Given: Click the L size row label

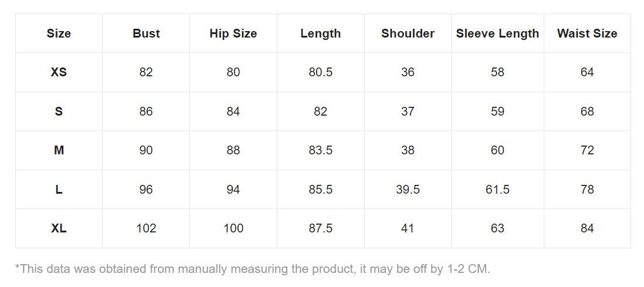Looking at the screenshot, I should click(x=59, y=190).
